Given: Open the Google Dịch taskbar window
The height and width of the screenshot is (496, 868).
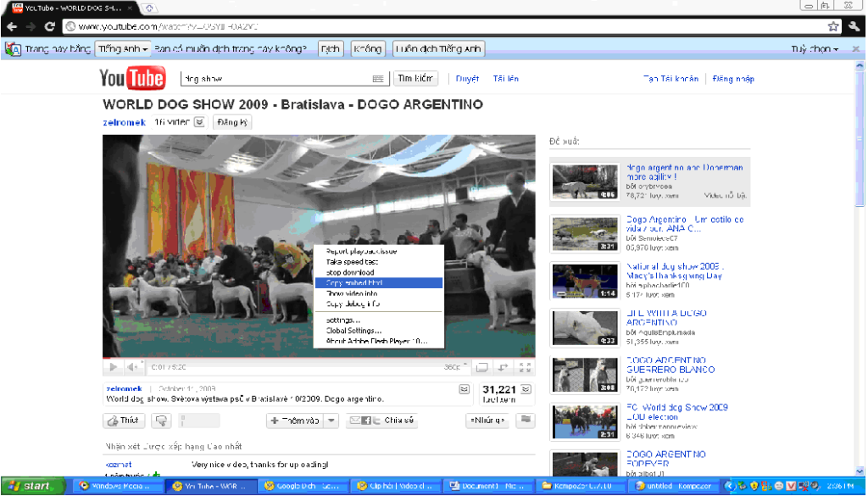Looking at the screenshot, I should click(303, 486).
